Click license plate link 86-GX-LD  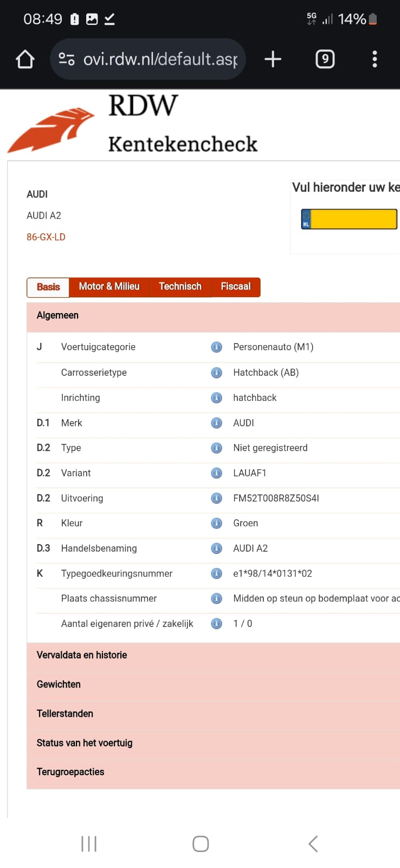tap(46, 237)
